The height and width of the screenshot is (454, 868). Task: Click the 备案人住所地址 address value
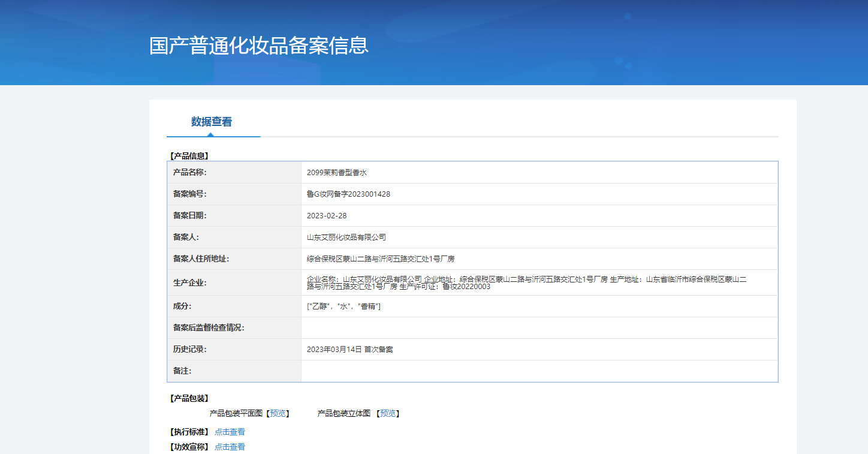381,259
